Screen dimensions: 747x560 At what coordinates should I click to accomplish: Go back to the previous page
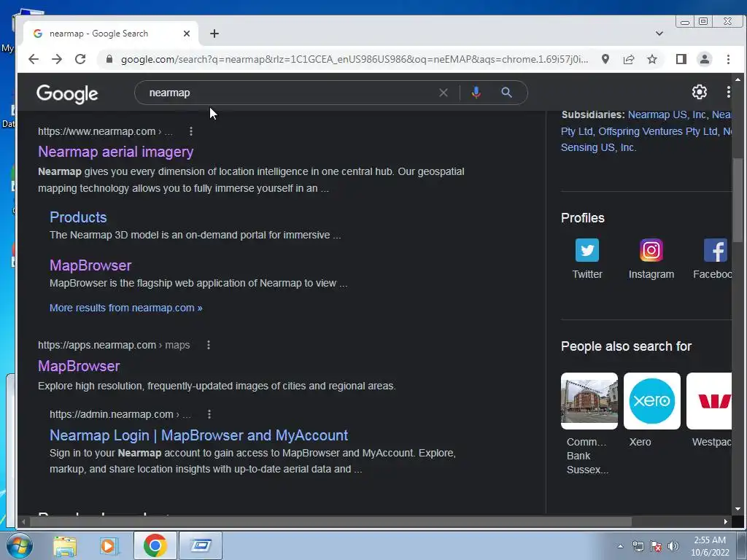34,59
